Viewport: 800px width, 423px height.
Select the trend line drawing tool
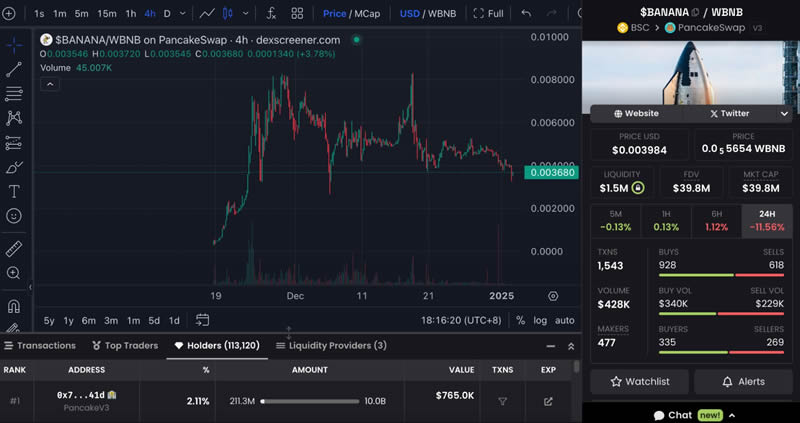point(14,70)
